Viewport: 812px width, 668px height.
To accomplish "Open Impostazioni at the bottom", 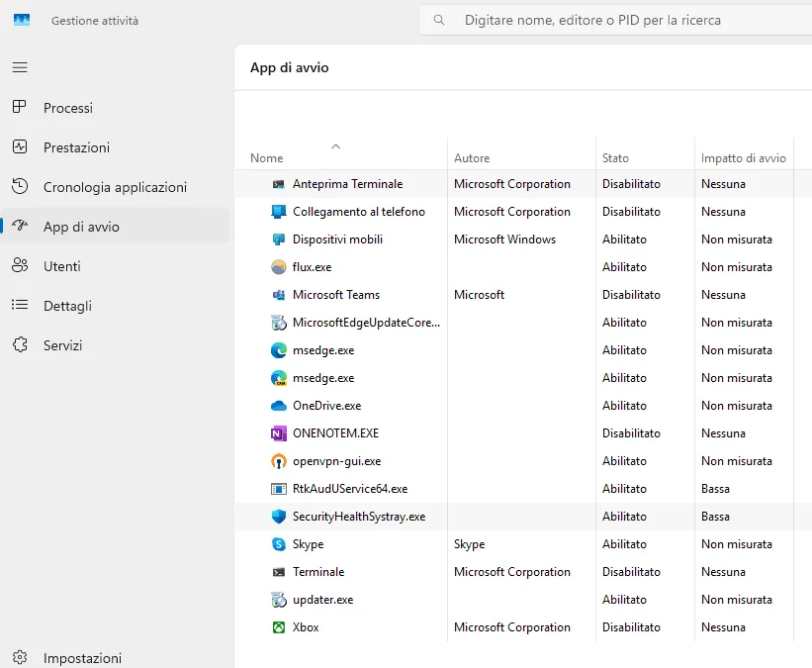I will (x=82, y=657).
